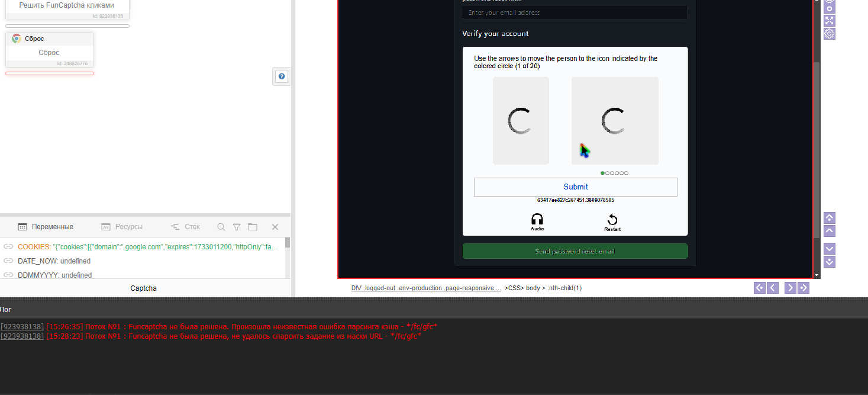Click the filter funnel icon
Screen dimensions: 868x395
click(x=237, y=227)
